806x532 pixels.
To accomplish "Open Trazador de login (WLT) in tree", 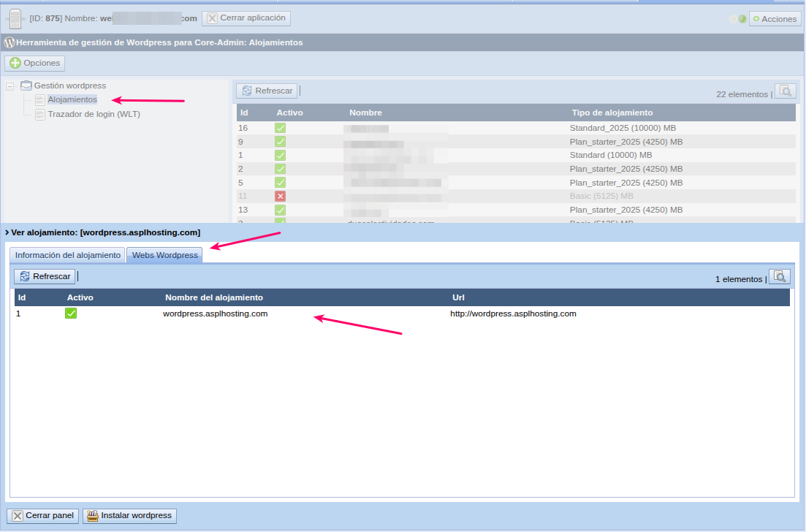I will tap(94, 114).
